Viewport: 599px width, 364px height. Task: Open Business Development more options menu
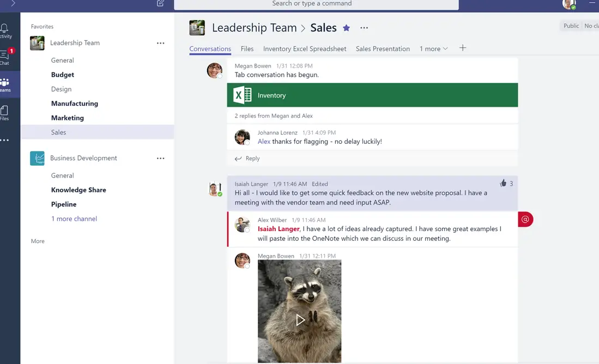160,158
